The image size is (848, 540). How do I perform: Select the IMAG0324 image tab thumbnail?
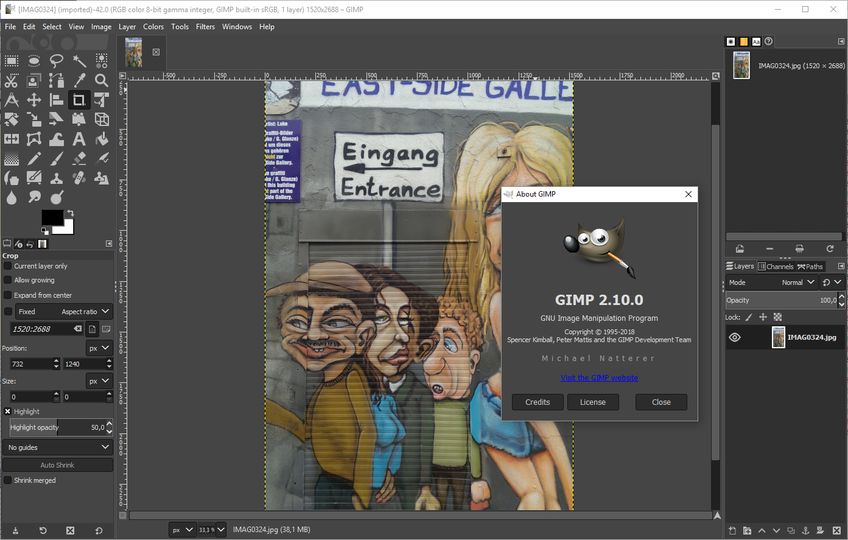click(x=134, y=52)
